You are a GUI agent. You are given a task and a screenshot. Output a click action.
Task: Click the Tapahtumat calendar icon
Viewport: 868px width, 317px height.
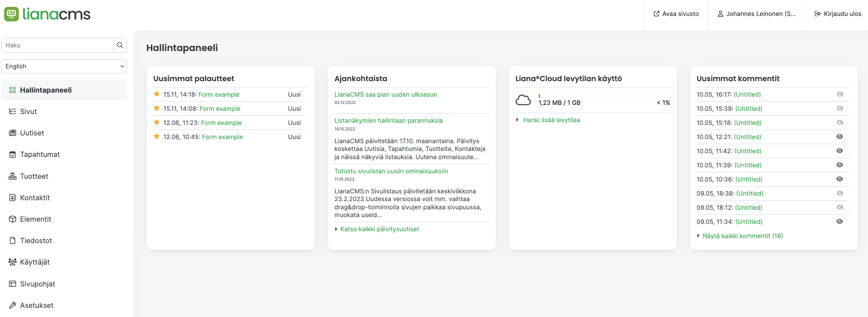[x=13, y=155]
